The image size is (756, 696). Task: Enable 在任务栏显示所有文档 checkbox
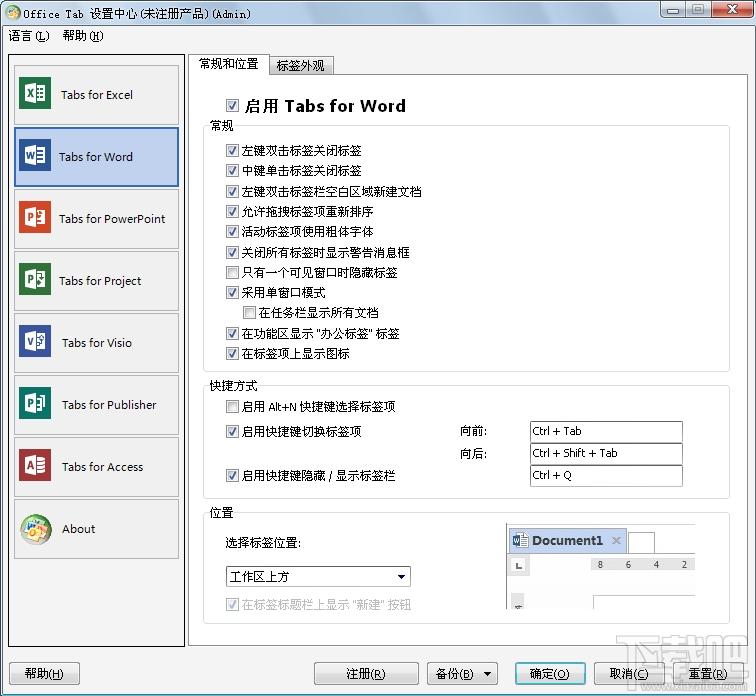[x=249, y=313]
